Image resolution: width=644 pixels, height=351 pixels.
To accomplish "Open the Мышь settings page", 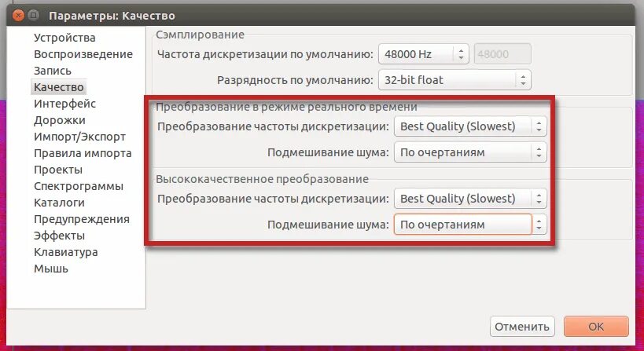I will 51,269.
